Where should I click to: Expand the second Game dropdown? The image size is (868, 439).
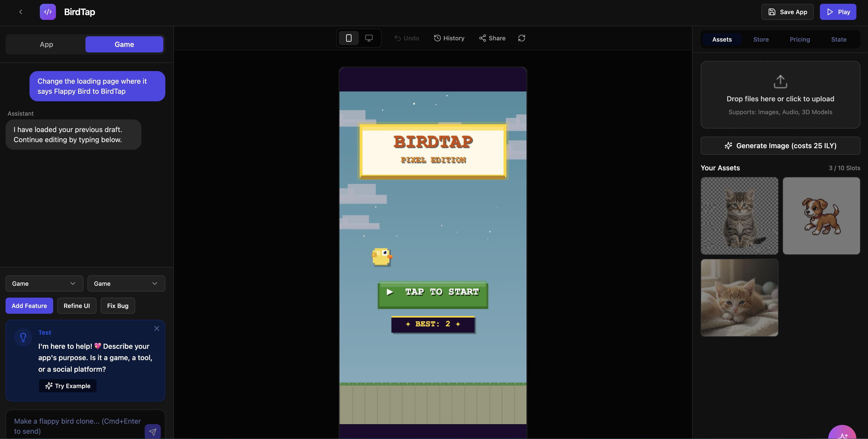(x=126, y=284)
